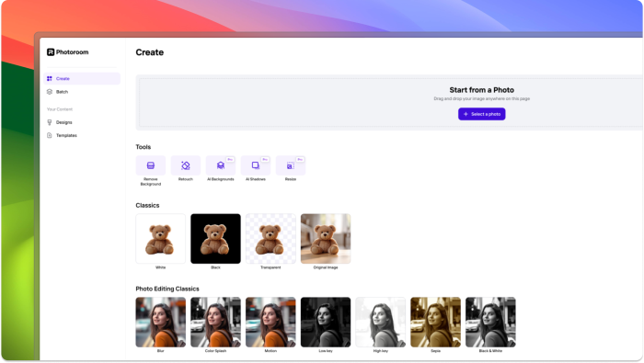The width and height of the screenshot is (644, 363).
Task: Pick the Low key effect thumbnail
Action: coord(326,323)
